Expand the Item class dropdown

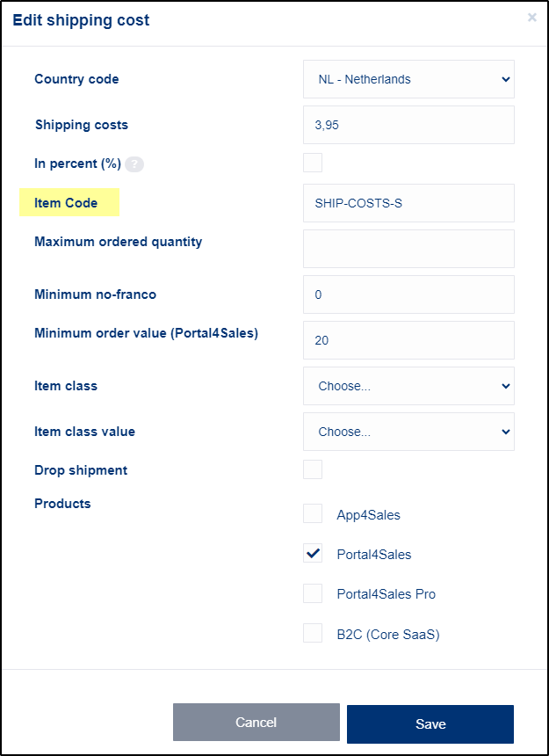[x=408, y=386]
